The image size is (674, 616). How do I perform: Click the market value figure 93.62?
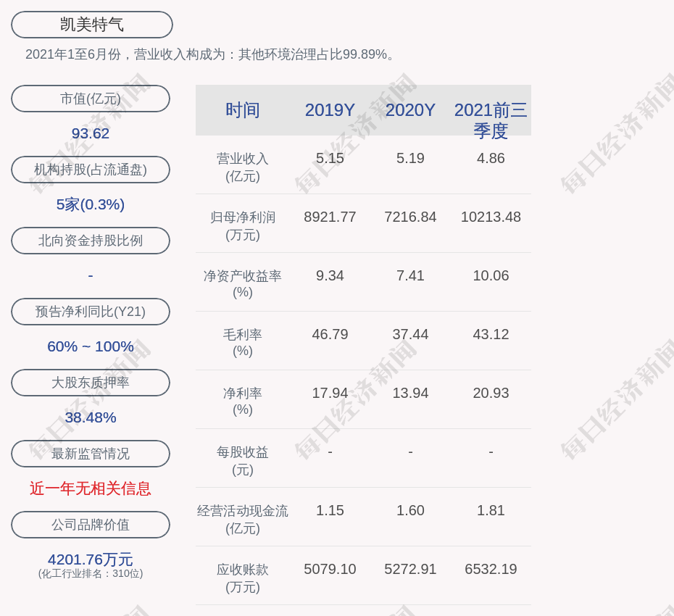click(91, 133)
